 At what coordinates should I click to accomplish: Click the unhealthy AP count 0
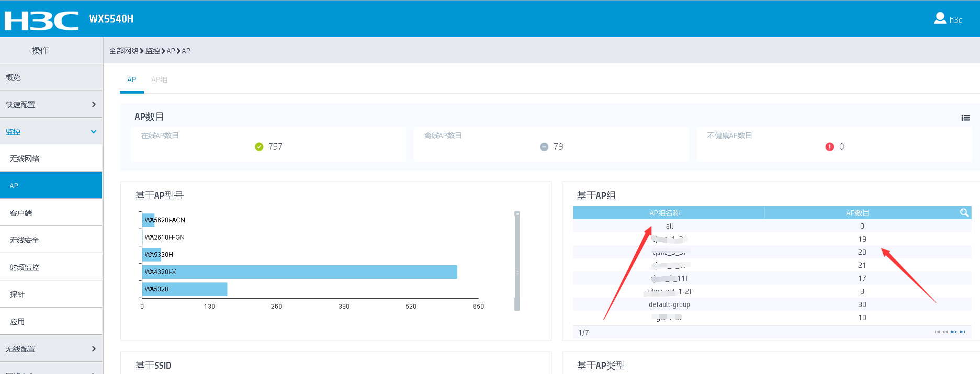(x=841, y=146)
